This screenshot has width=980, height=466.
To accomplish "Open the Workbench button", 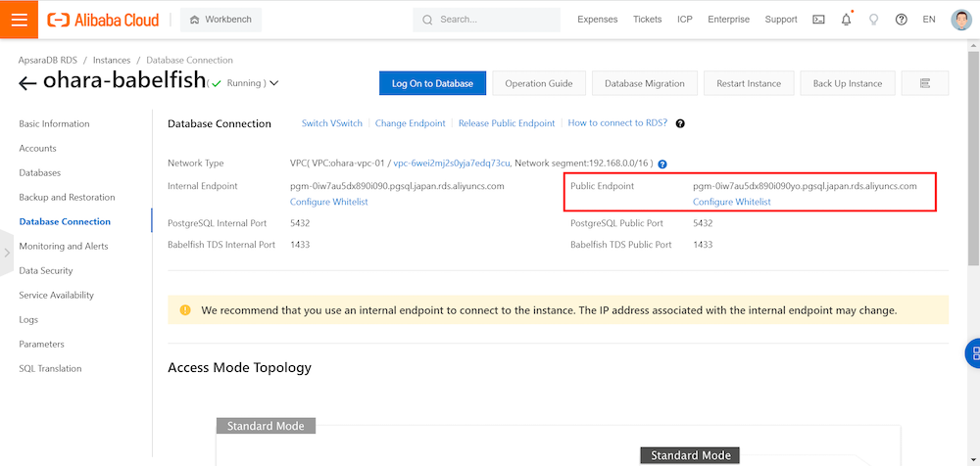I will coord(220,20).
